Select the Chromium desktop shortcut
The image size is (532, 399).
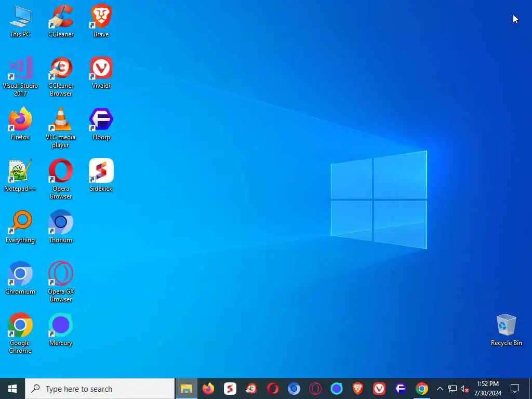pos(20,278)
